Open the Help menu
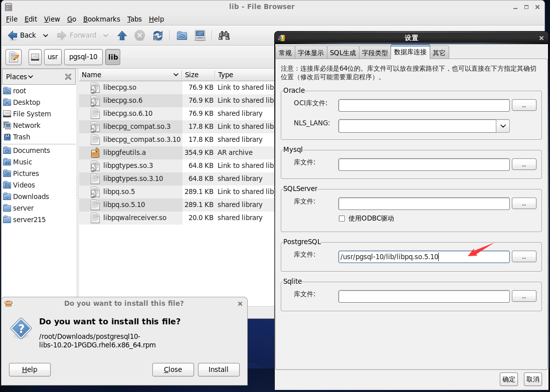 click(x=156, y=19)
